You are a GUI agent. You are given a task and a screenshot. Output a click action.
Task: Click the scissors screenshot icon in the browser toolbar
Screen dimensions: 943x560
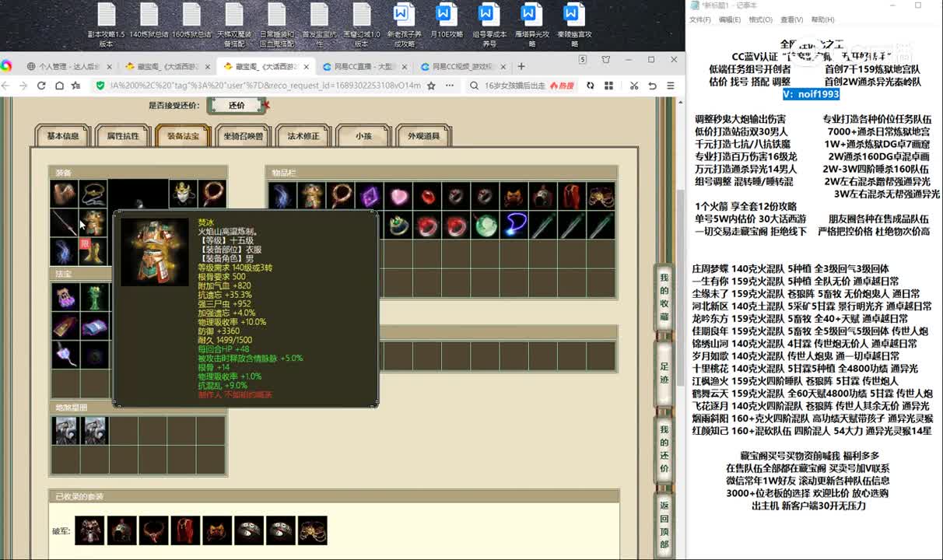tap(634, 86)
